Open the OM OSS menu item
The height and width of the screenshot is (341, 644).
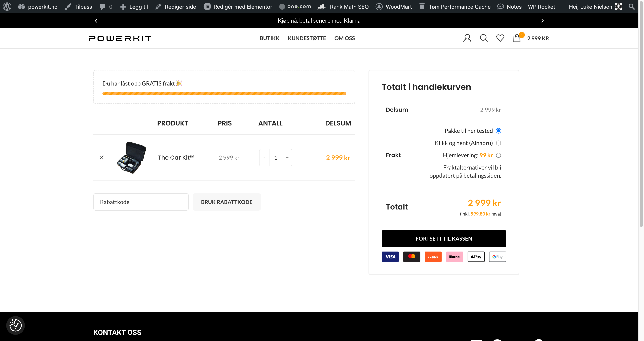point(345,38)
